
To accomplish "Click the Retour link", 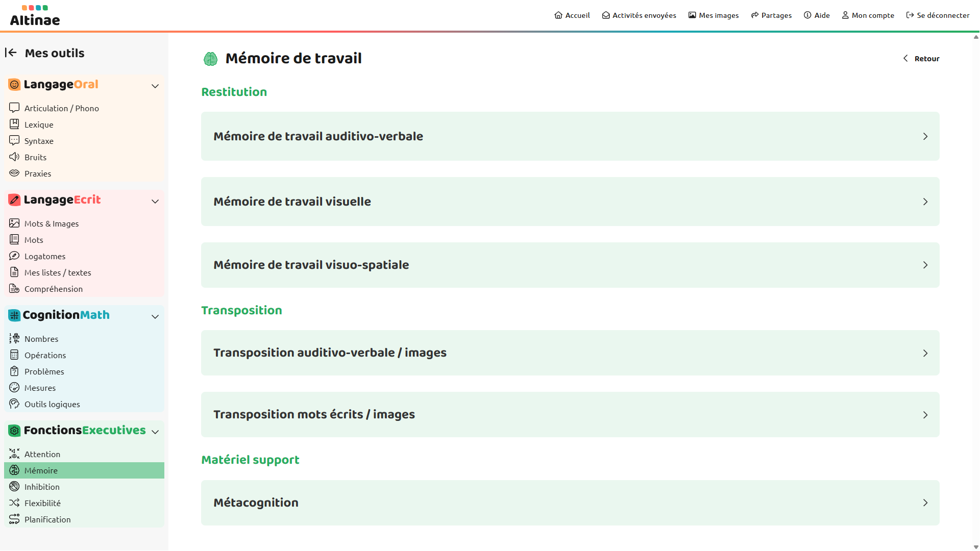I will click(921, 59).
